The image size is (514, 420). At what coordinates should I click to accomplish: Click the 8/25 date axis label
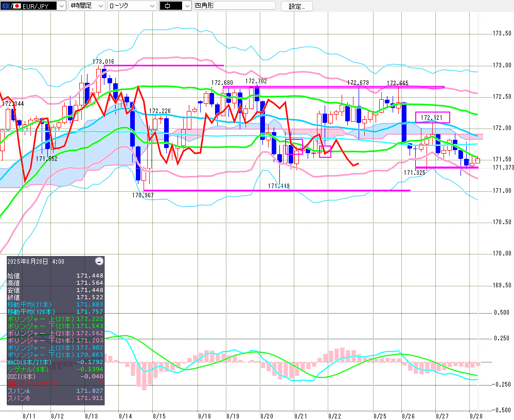pyautogui.click(x=380, y=416)
